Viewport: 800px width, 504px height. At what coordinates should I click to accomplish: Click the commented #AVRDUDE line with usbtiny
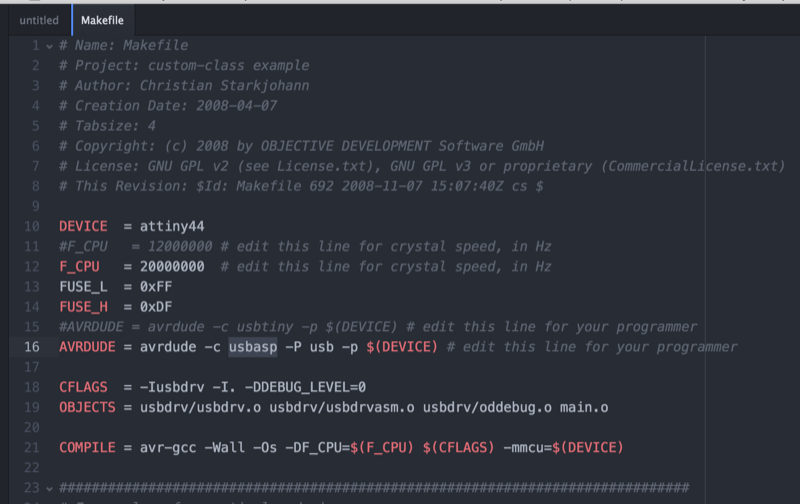[x=378, y=327]
